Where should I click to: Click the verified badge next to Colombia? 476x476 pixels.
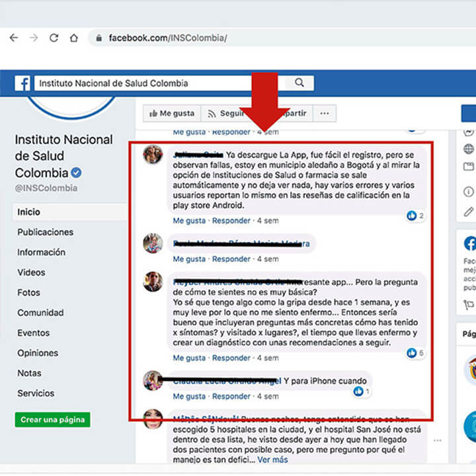click(x=76, y=173)
